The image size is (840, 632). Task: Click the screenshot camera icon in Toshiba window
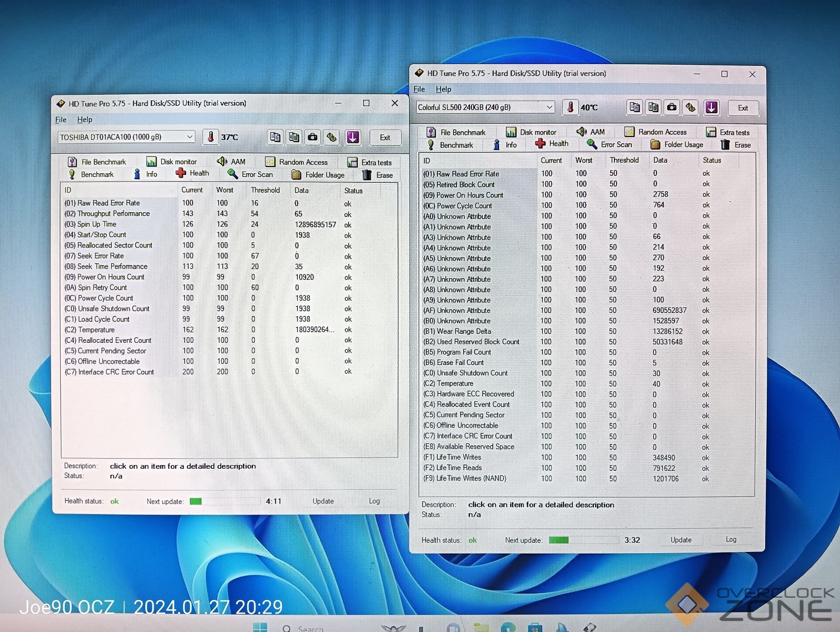[x=313, y=137]
